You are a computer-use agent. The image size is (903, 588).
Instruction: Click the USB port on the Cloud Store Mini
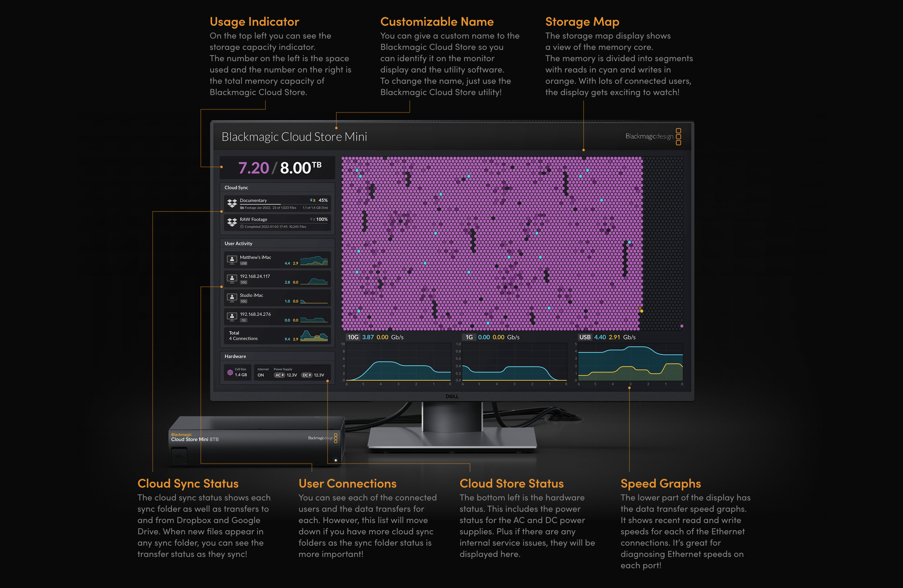[179, 456]
